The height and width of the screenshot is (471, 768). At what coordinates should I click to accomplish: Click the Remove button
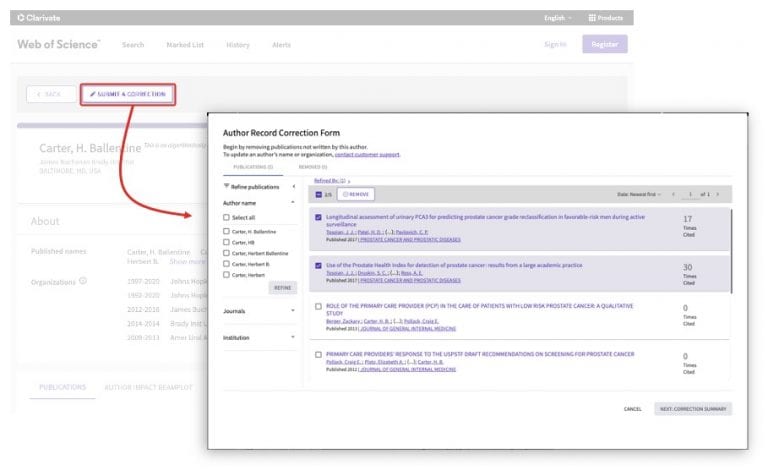[x=356, y=194]
